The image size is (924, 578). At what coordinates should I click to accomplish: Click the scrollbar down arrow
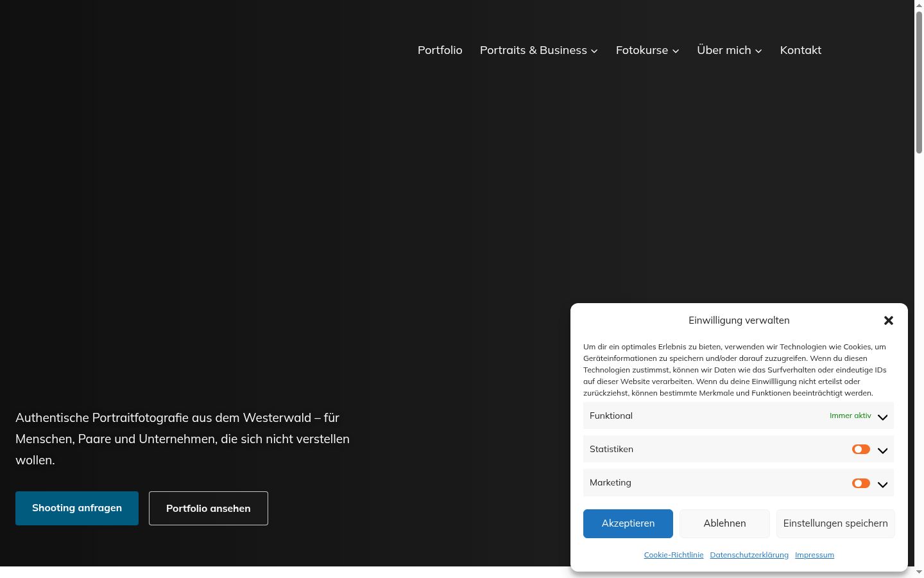click(x=919, y=572)
